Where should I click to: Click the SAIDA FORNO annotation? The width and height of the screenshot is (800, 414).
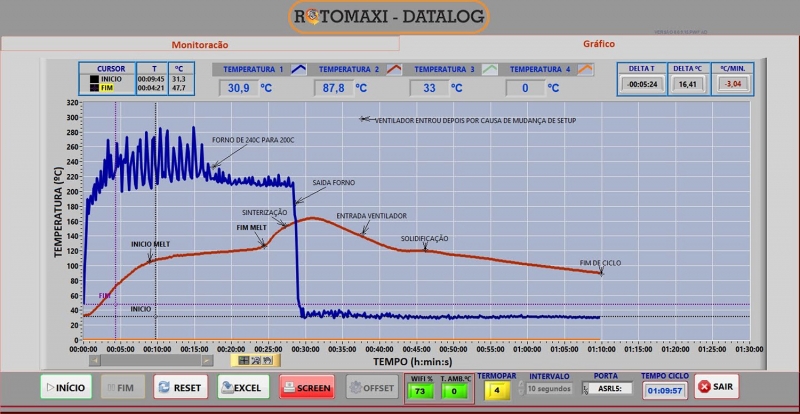(x=334, y=182)
